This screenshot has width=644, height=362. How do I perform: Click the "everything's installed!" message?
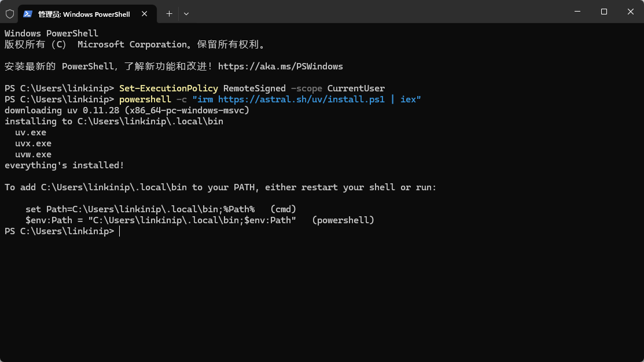click(64, 165)
